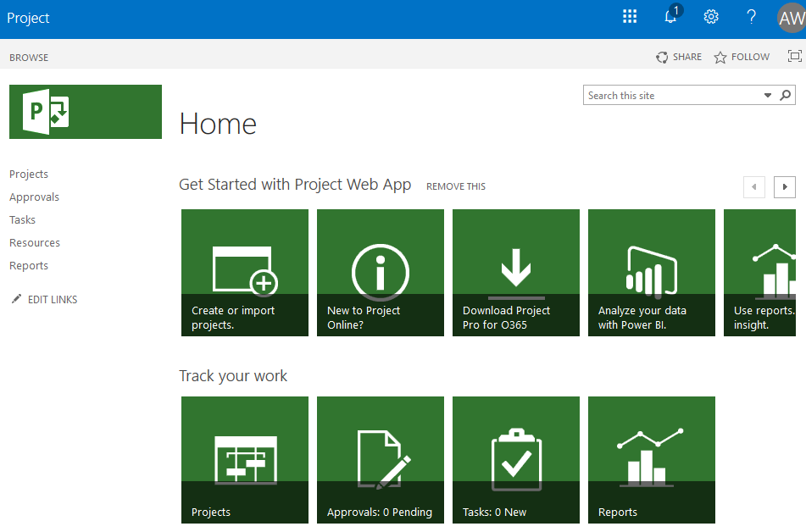Click the previous carousel arrow button

(754, 187)
